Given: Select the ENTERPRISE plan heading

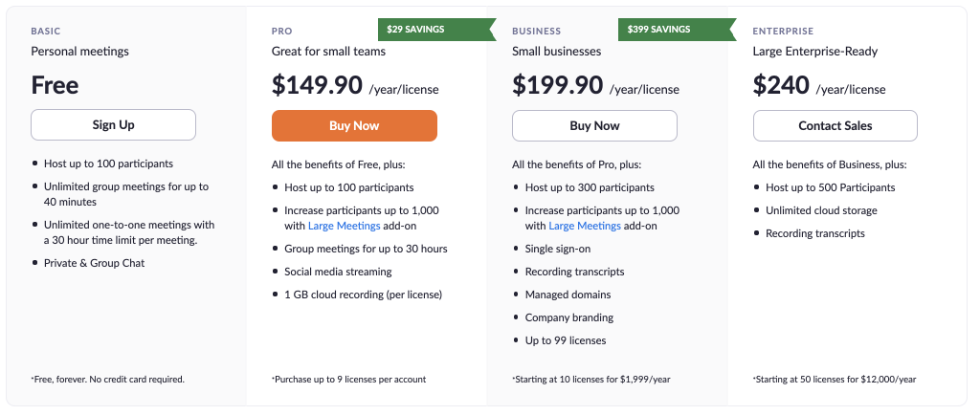Looking at the screenshot, I should (x=783, y=31).
